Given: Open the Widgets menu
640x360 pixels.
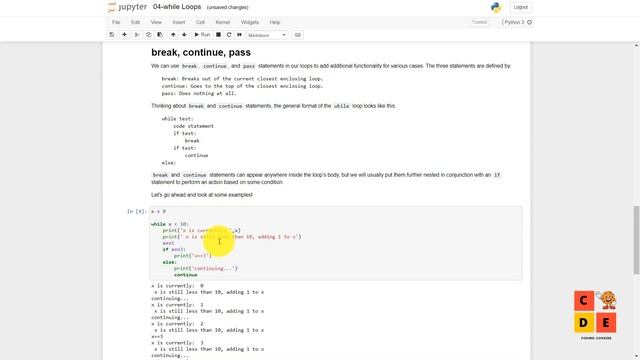Looking at the screenshot, I should click(x=250, y=22).
